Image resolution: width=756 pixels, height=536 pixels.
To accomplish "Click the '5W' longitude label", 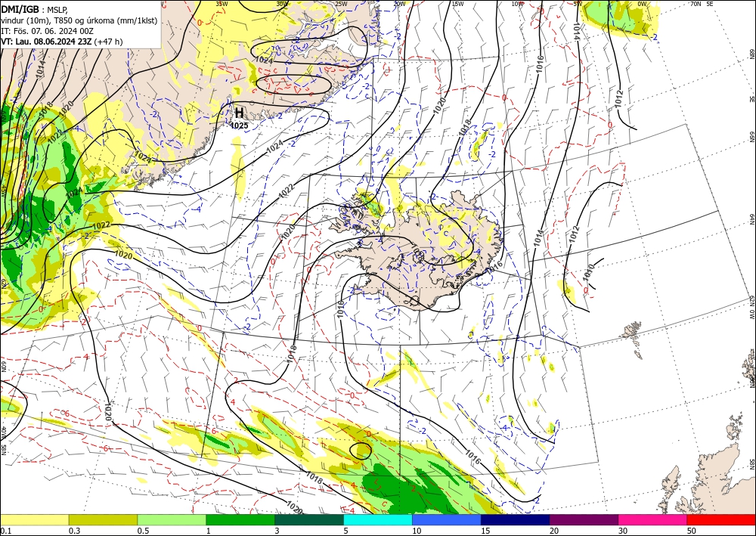I will coord(578,4).
